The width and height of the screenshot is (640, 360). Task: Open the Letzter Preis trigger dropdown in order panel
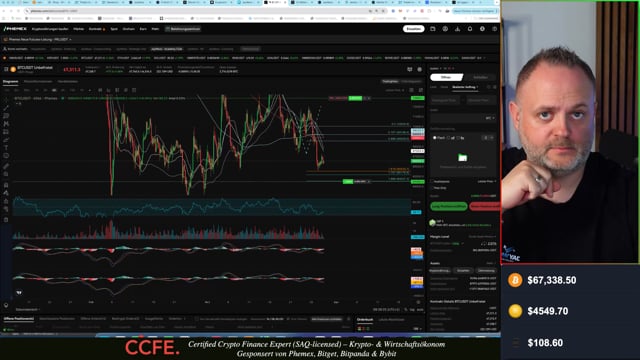[x=487, y=182]
